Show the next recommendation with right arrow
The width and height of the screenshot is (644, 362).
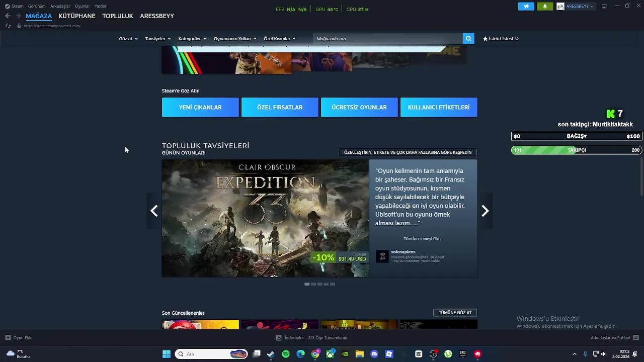[485, 211]
